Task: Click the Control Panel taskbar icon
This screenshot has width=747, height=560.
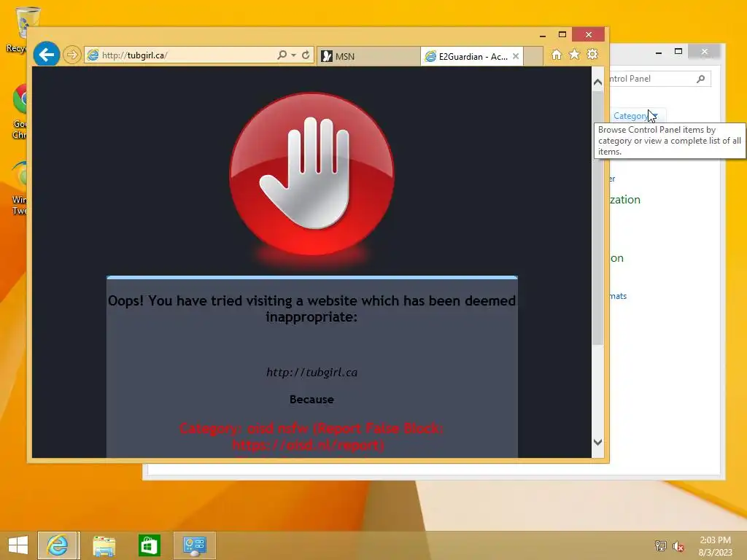Action: point(194,545)
